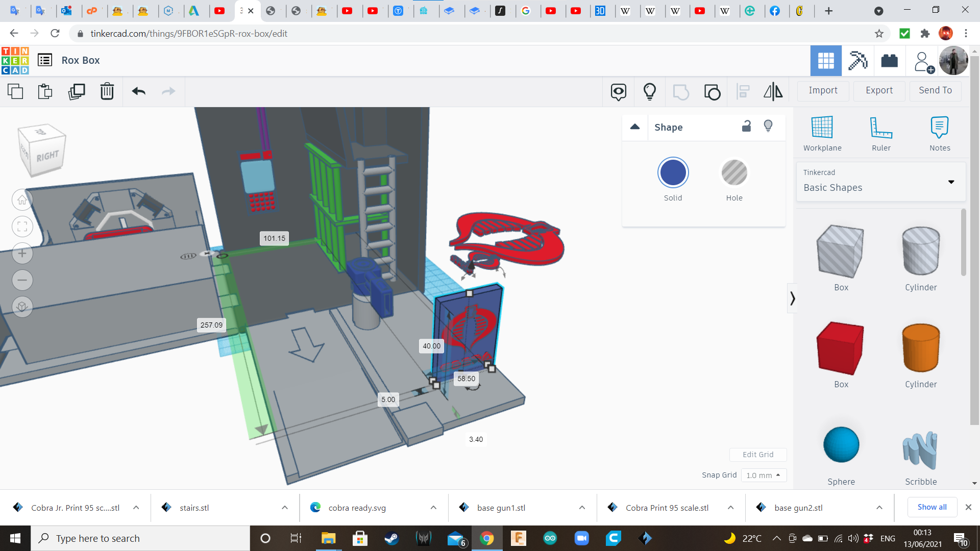Screen dimensions: 980x551
Task: Click the Undo arrow
Action: (x=138, y=91)
